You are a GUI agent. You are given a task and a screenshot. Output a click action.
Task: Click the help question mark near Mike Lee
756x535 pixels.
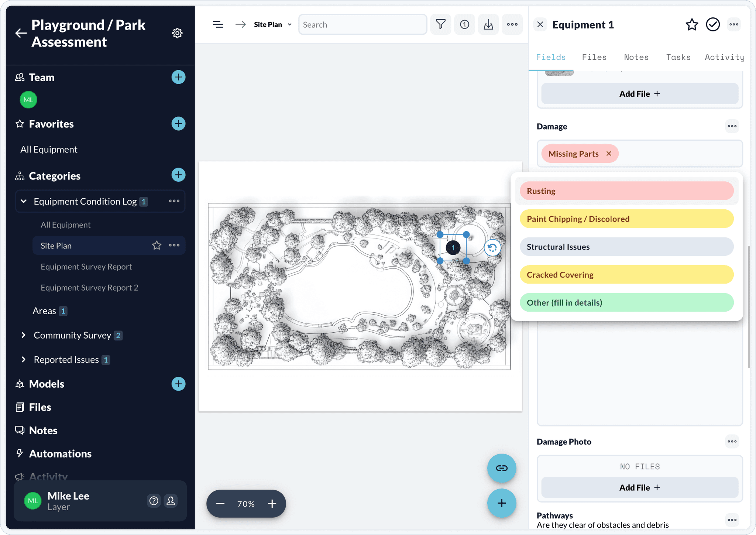tap(154, 501)
